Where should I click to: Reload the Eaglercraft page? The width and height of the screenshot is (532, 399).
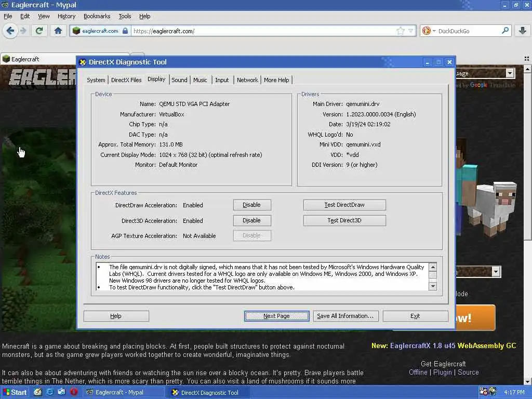point(39,31)
